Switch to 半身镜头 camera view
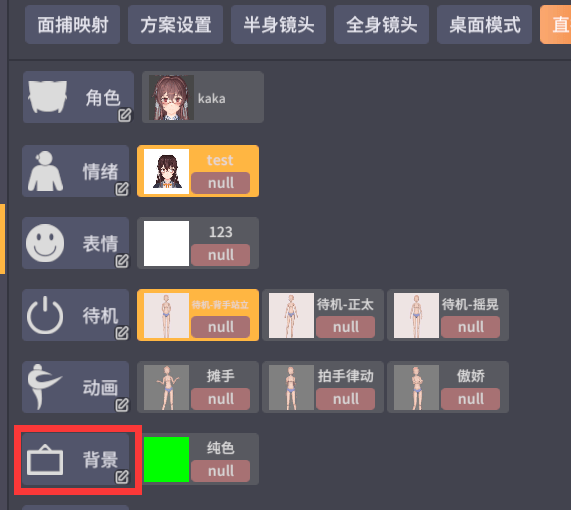The image size is (571, 510). [279, 25]
